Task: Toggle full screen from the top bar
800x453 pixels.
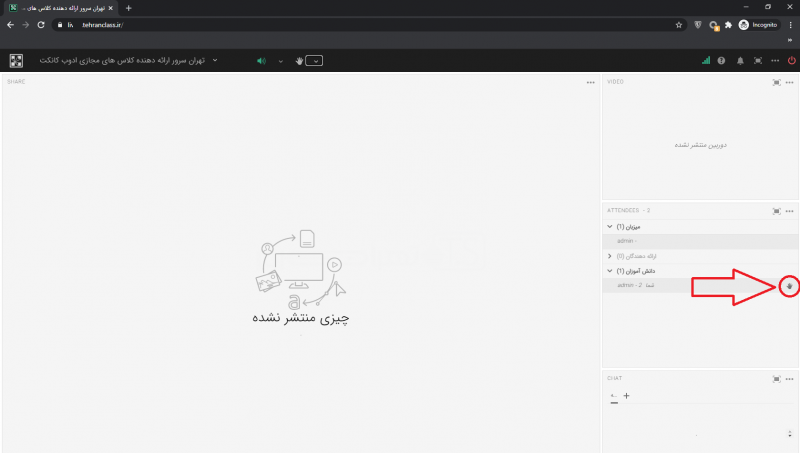Action: coord(758,61)
